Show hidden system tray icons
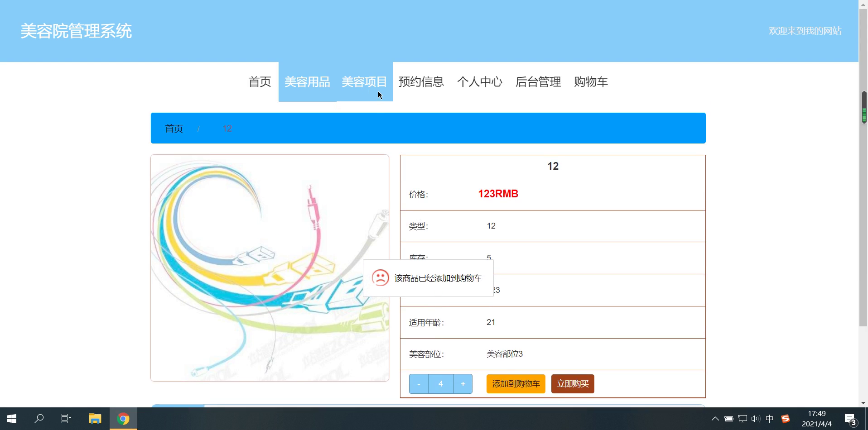The width and height of the screenshot is (868, 430). tap(715, 419)
